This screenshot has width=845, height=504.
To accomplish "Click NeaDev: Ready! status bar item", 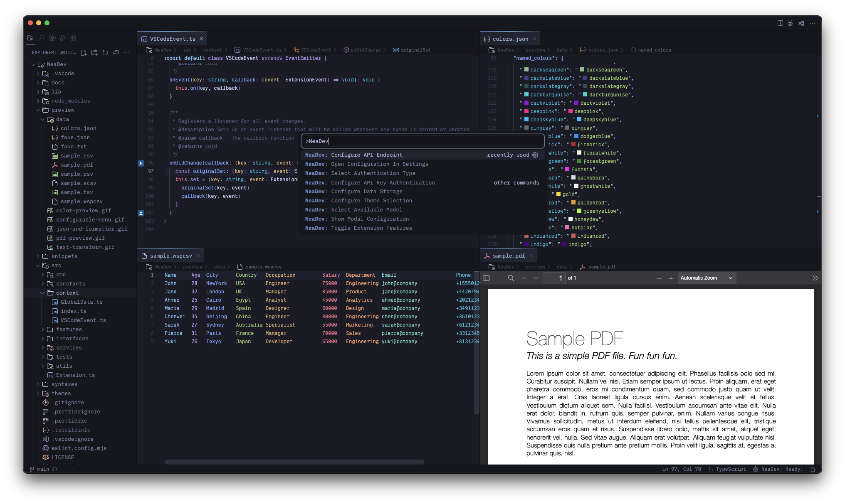I will [782, 469].
